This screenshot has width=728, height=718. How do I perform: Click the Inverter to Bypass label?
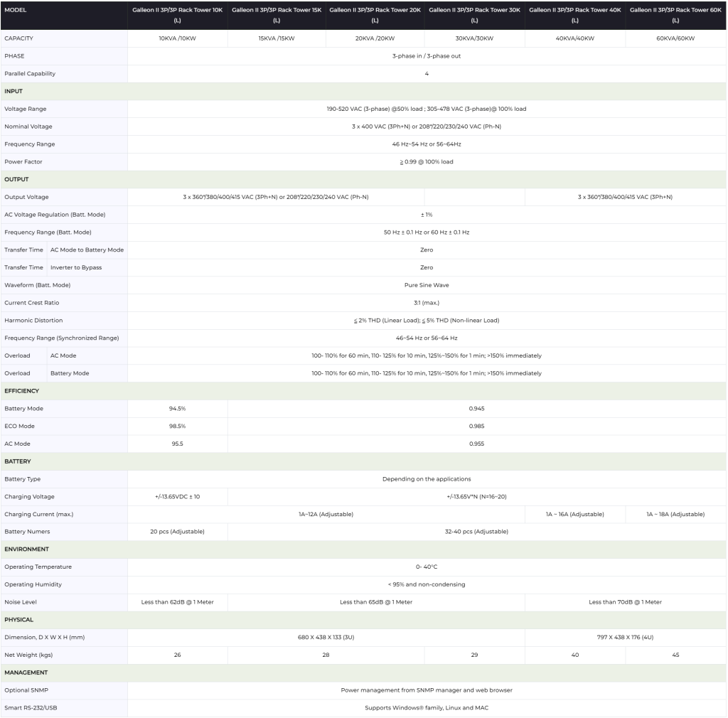point(76,268)
